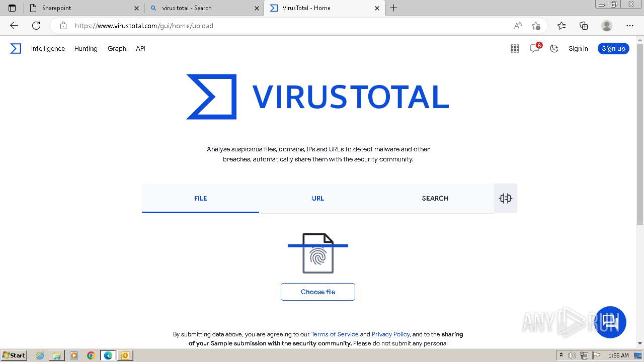This screenshot has height=362, width=644.
Task: Switch to the Sharepoint tab
Action: (x=84, y=8)
